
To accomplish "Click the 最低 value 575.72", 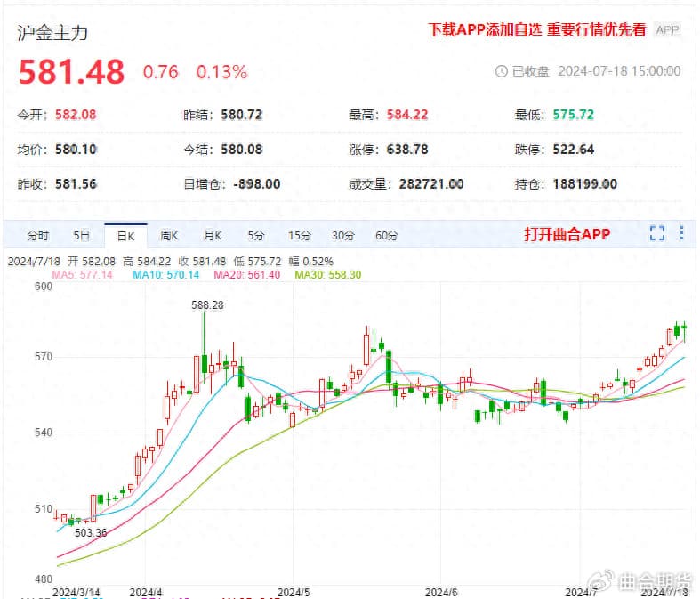I will point(573,115).
